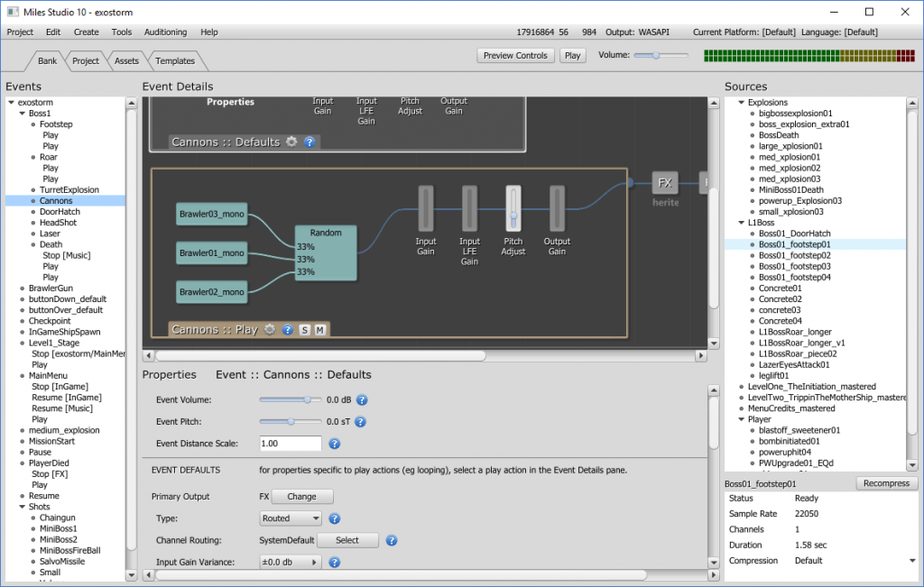
Task: Click the Event Distance Scale input field
Action: [x=291, y=444]
